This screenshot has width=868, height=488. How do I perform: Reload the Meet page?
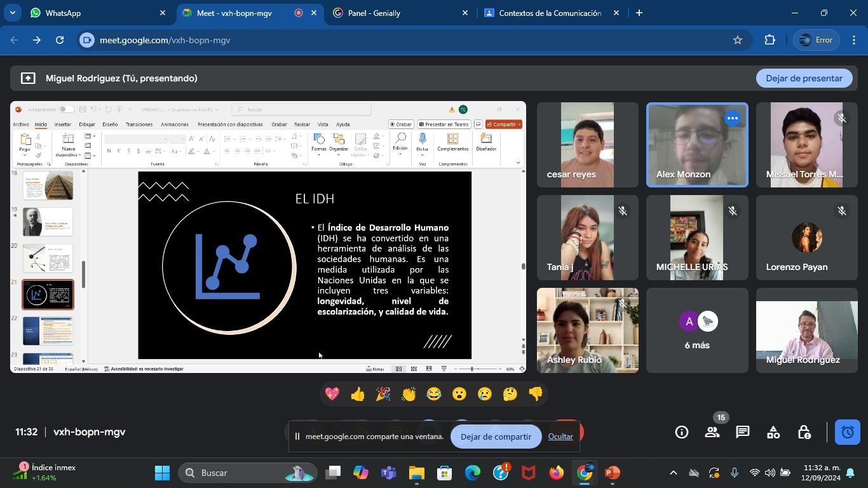coord(60,40)
